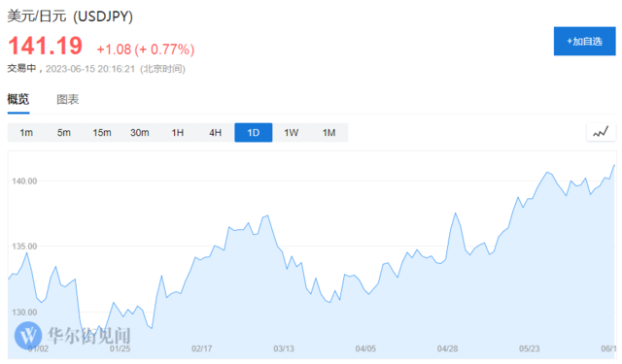
Task: Click the 05/23 date on the axis
Action: click(x=530, y=348)
